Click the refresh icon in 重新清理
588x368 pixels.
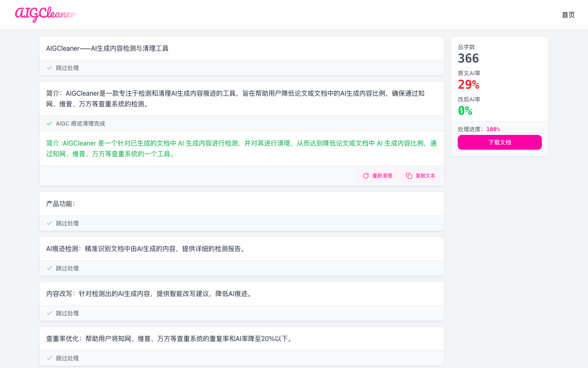click(x=366, y=176)
